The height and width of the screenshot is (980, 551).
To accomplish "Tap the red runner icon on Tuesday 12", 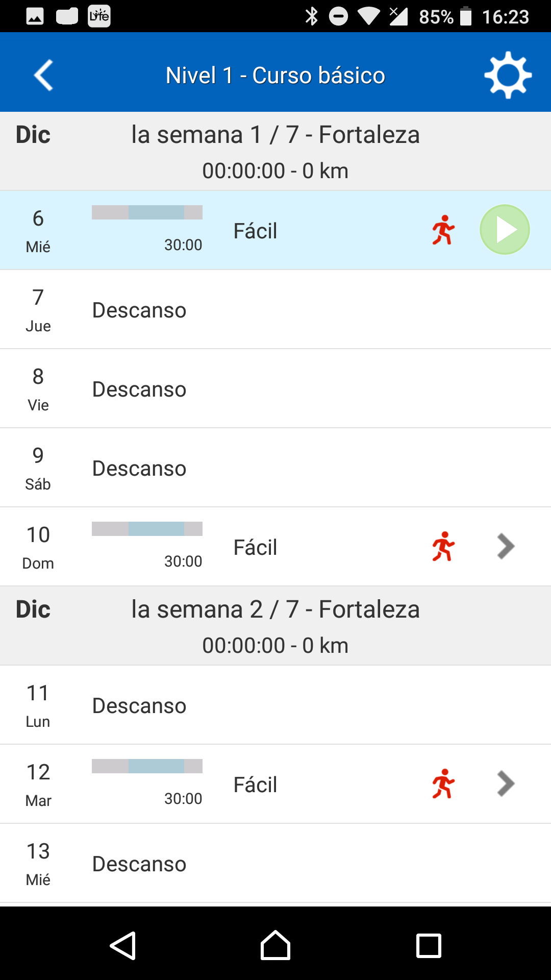I will coord(443,784).
